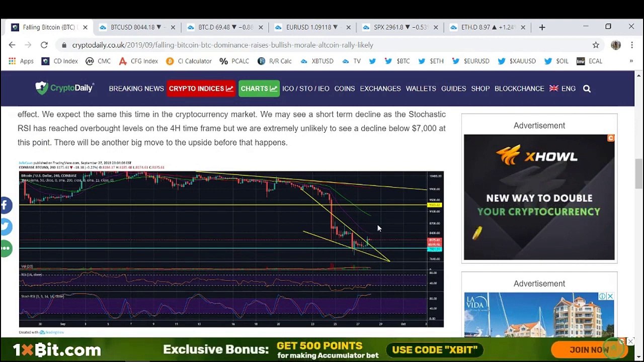Click the address bar URL
The image size is (644, 362).
[222, 45]
